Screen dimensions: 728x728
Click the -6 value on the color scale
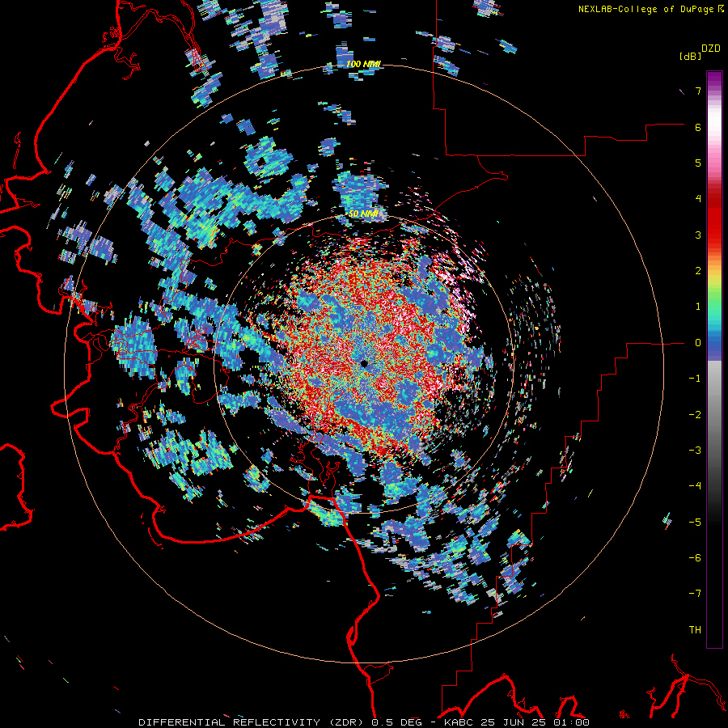695,557
